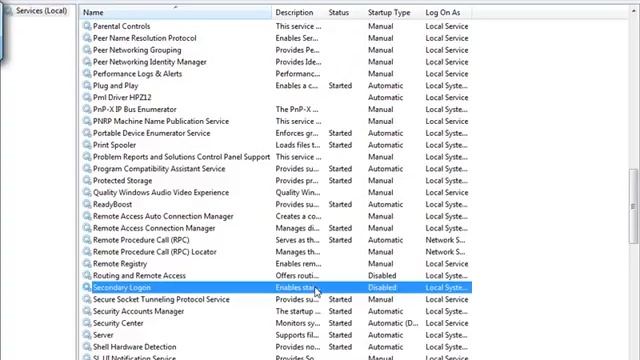
Task: Click the Performance Logs & Alerts gear icon
Action: coord(87,73)
